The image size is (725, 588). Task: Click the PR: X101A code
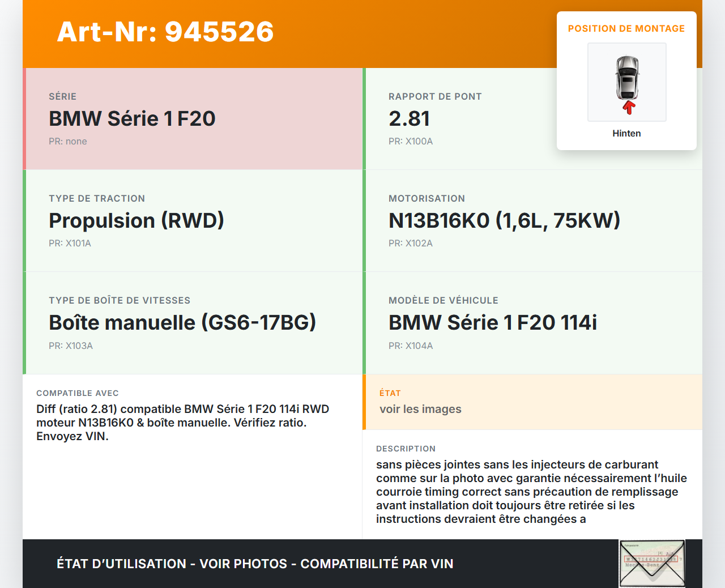click(70, 244)
